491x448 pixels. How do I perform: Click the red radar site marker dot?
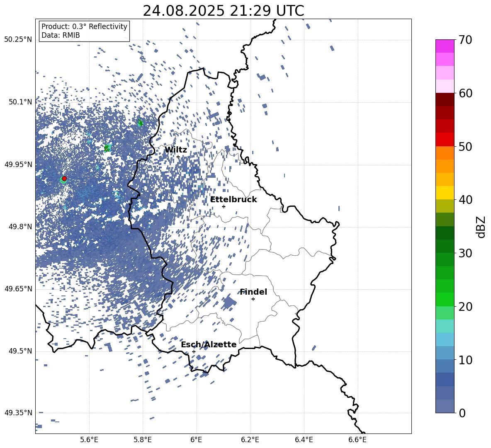64,179
